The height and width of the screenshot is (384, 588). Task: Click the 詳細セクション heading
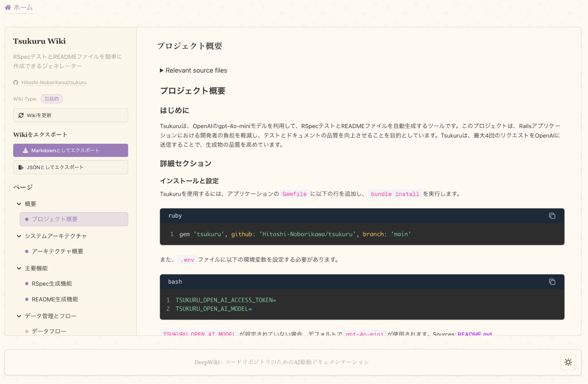click(186, 163)
